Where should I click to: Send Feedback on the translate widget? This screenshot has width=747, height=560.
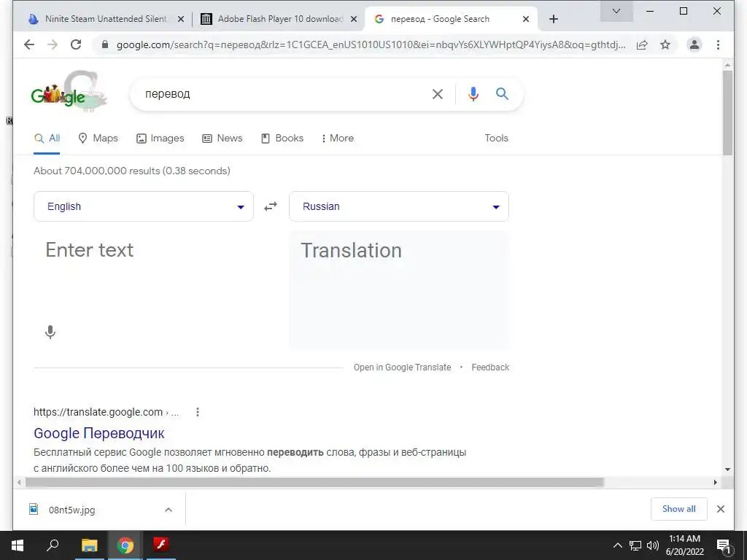pyautogui.click(x=490, y=367)
